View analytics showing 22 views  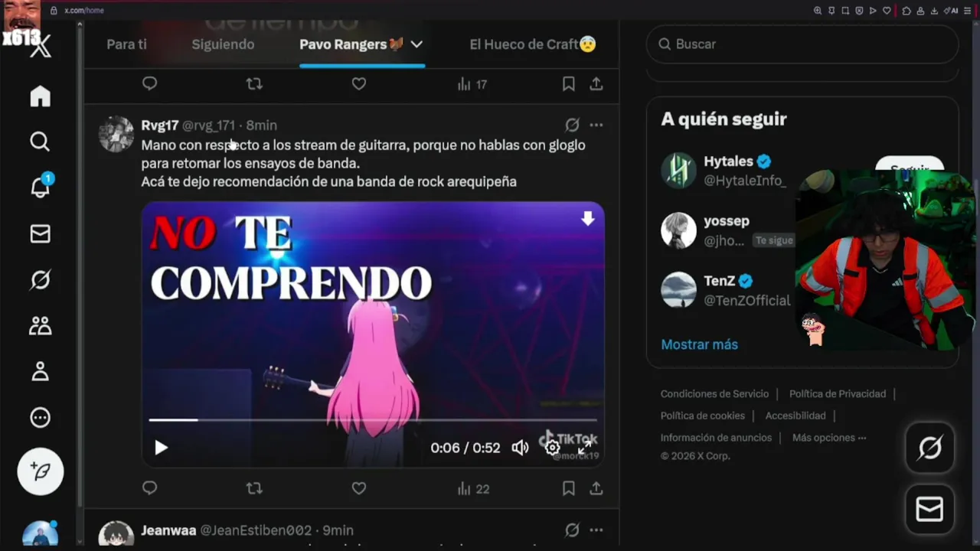point(473,489)
